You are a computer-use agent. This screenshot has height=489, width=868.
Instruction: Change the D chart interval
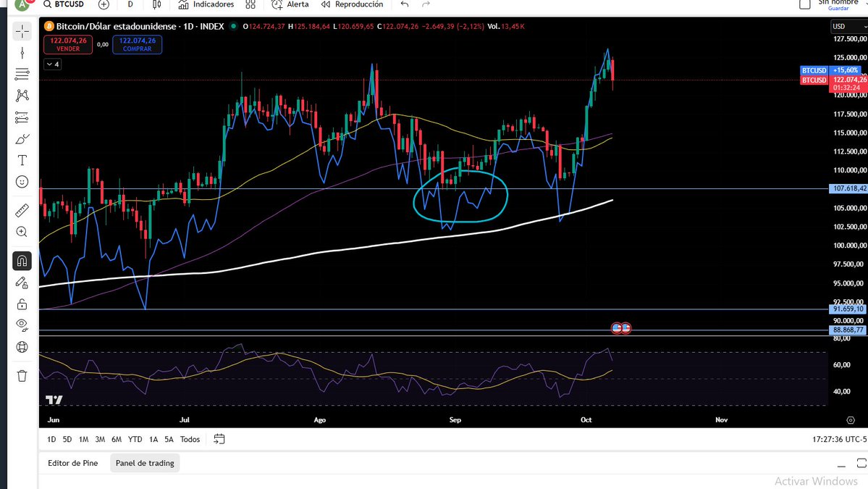pyautogui.click(x=130, y=4)
